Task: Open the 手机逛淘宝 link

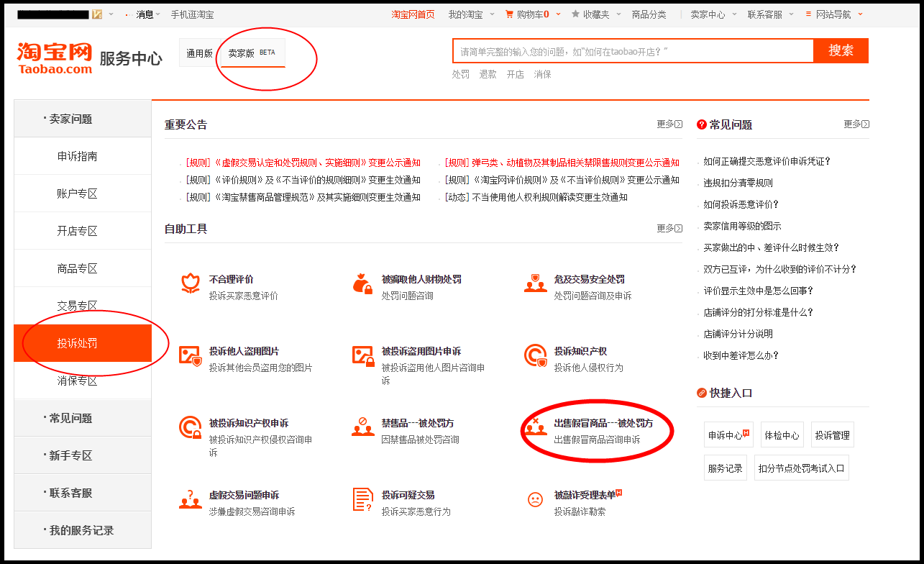Action: [x=192, y=14]
